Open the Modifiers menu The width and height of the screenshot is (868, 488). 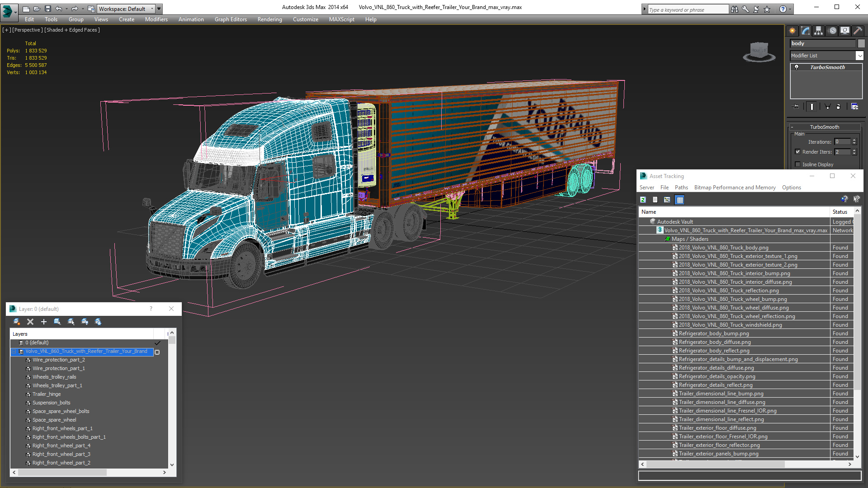click(156, 19)
